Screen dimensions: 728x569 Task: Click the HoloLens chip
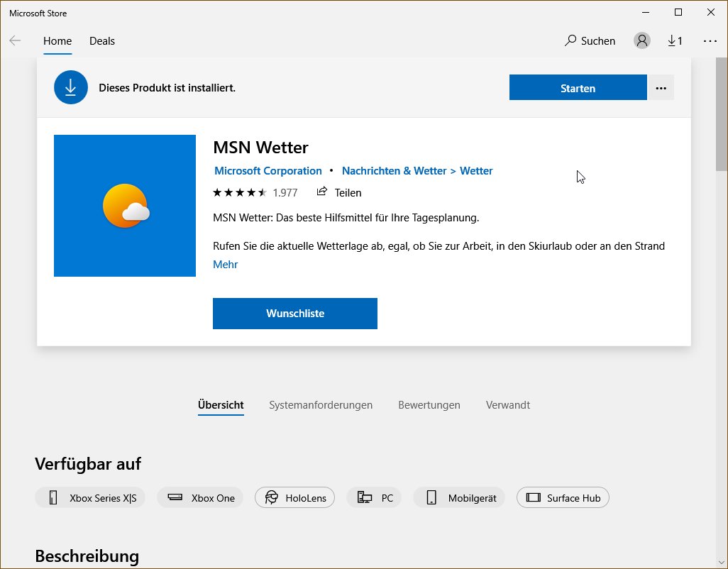coord(295,498)
